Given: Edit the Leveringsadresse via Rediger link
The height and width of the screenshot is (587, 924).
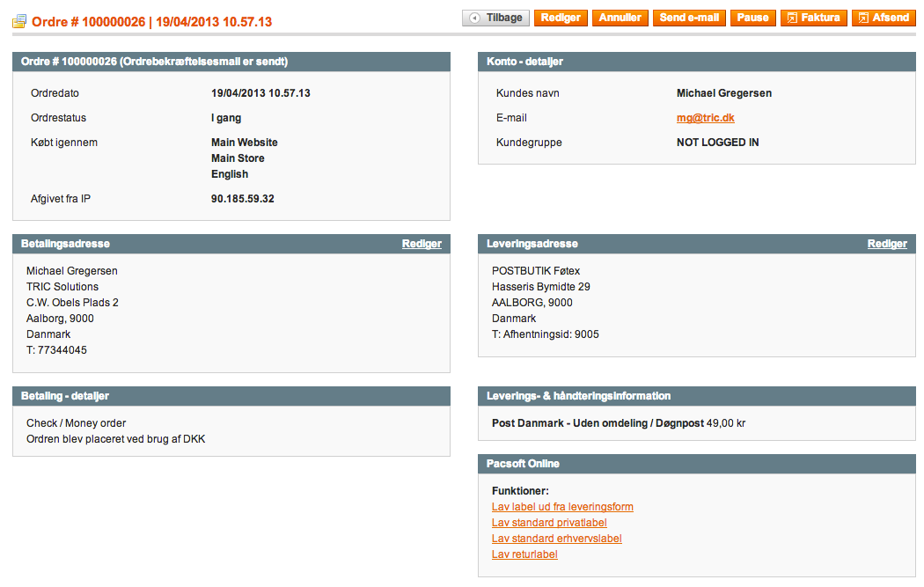Looking at the screenshot, I should [887, 244].
